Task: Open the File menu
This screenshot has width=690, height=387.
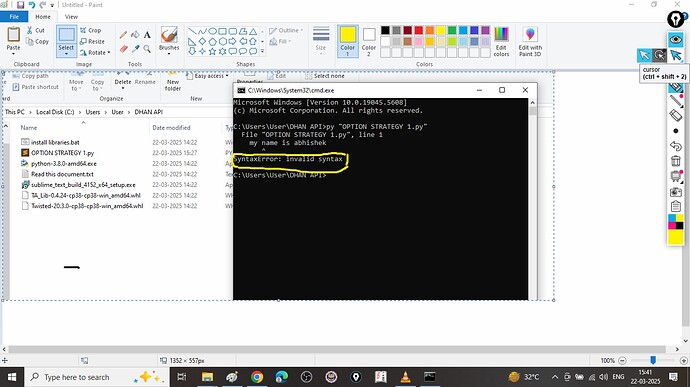Action: (x=14, y=17)
